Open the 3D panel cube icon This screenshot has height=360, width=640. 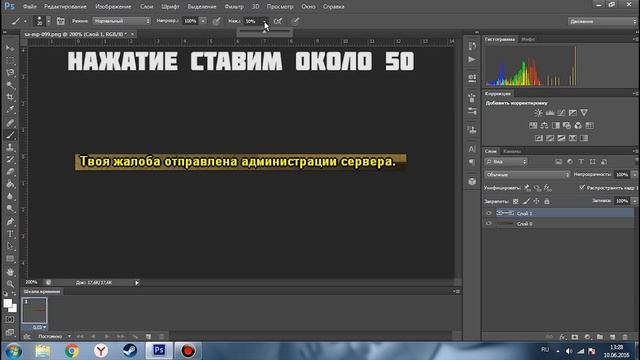pyautogui.click(x=472, y=182)
